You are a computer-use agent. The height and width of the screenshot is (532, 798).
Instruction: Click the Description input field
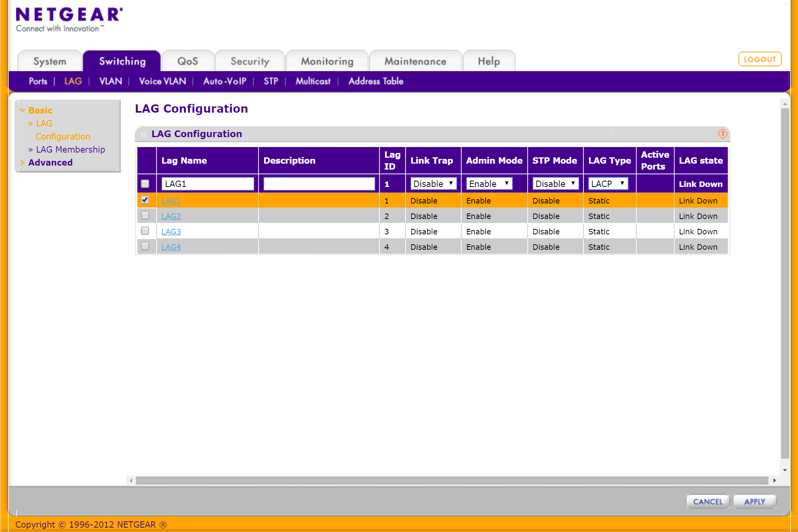(319, 184)
